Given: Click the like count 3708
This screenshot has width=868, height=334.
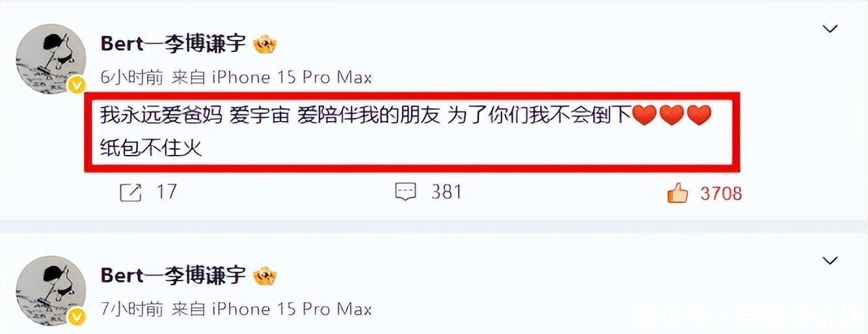Looking at the screenshot, I should [721, 193].
